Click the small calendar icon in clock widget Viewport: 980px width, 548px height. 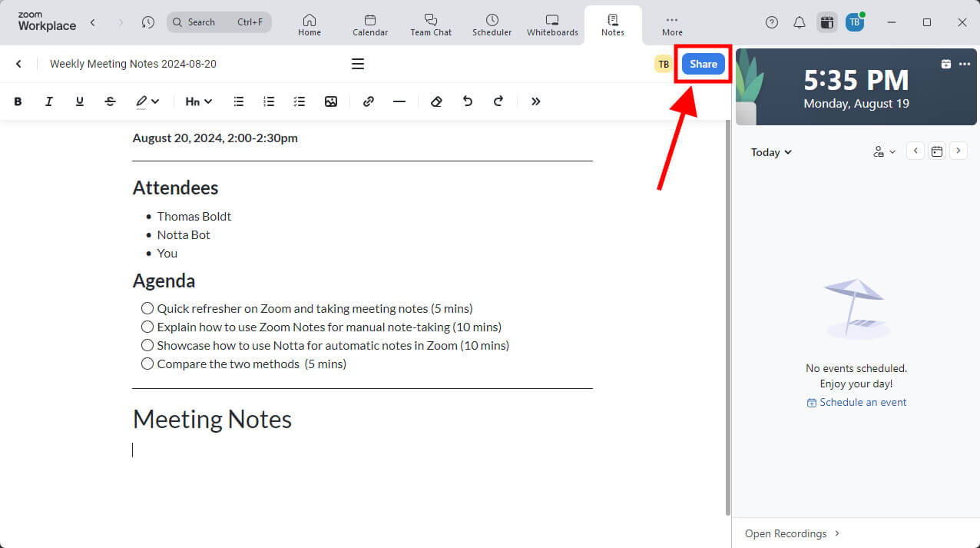point(946,64)
